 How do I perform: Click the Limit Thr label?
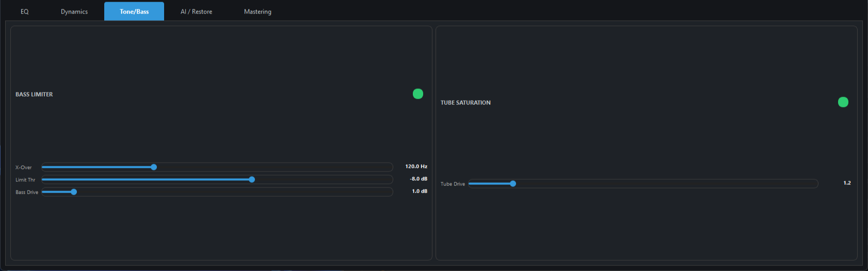click(x=25, y=180)
